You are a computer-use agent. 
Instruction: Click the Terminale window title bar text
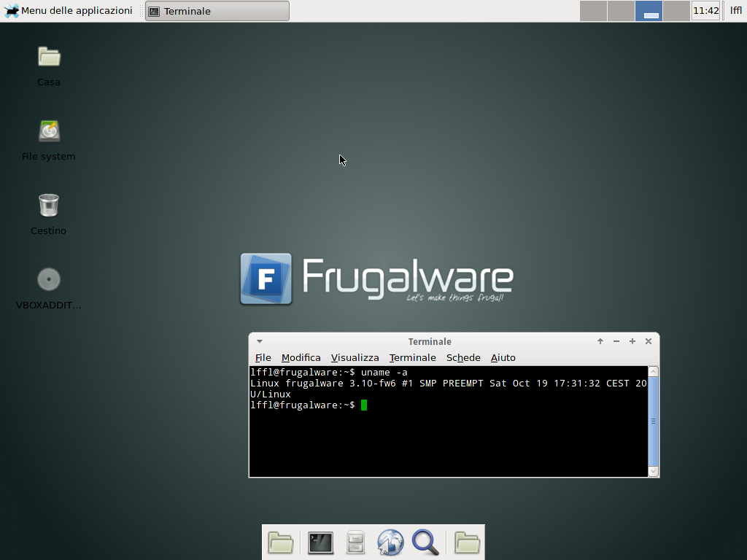pyautogui.click(x=430, y=341)
